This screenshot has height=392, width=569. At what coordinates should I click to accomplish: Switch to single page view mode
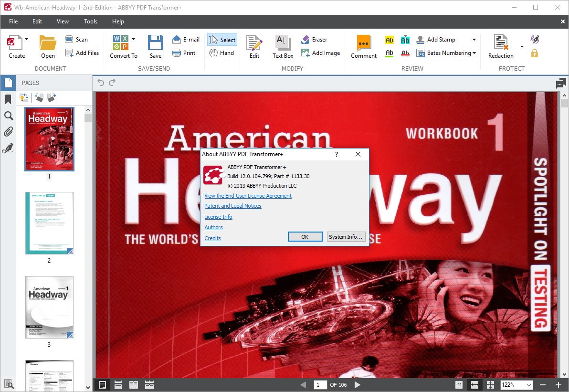[x=102, y=385]
